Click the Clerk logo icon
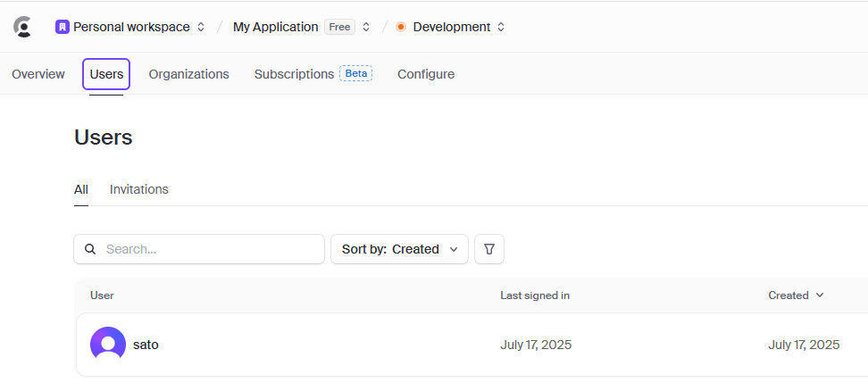Screen dimensions: 868x391 pyautogui.click(x=23, y=27)
